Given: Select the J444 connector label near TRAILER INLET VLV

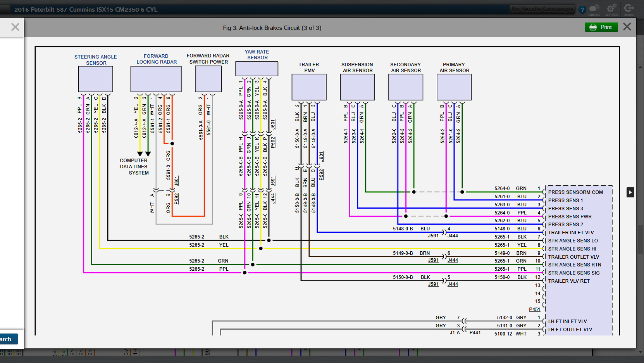Looking at the screenshot, I should [452, 235].
